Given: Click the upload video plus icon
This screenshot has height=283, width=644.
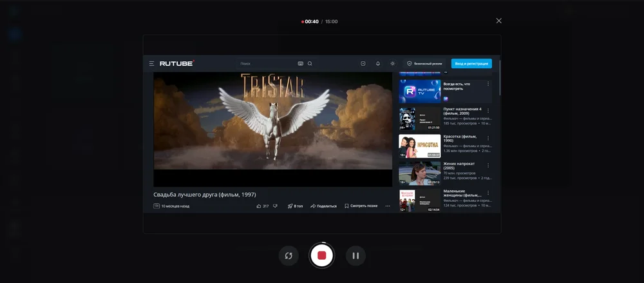Looking at the screenshot, I should pyautogui.click(x=363, y=64).
